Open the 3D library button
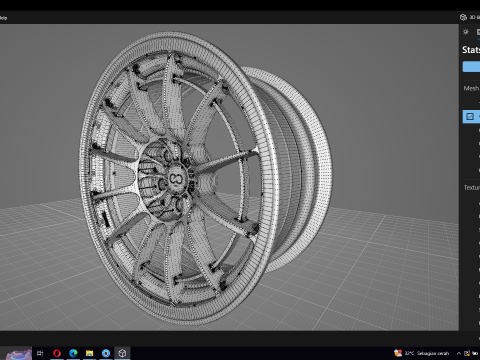The width and height of the screenshot is (480, 360). [470, 17]
